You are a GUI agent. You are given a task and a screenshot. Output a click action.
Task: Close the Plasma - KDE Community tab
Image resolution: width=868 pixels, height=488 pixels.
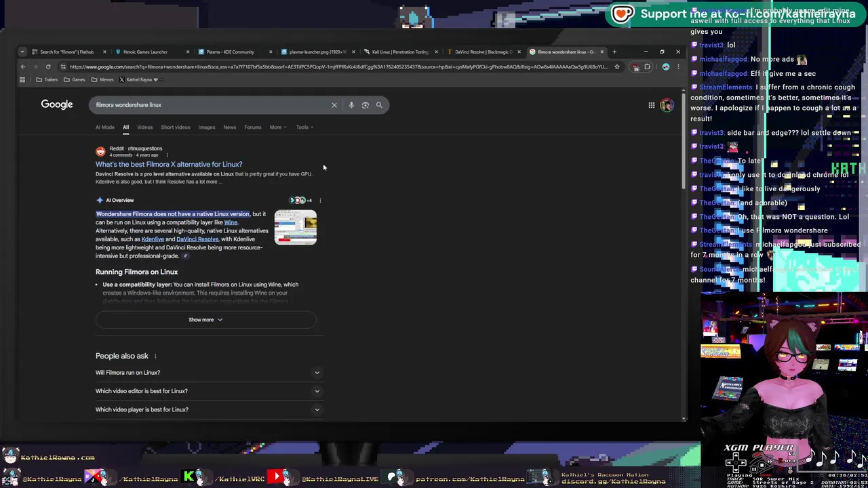coord(271,52)
